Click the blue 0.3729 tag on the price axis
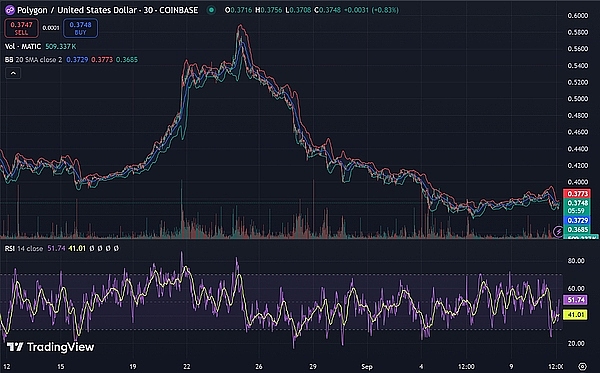 click(x=577, y=220)
